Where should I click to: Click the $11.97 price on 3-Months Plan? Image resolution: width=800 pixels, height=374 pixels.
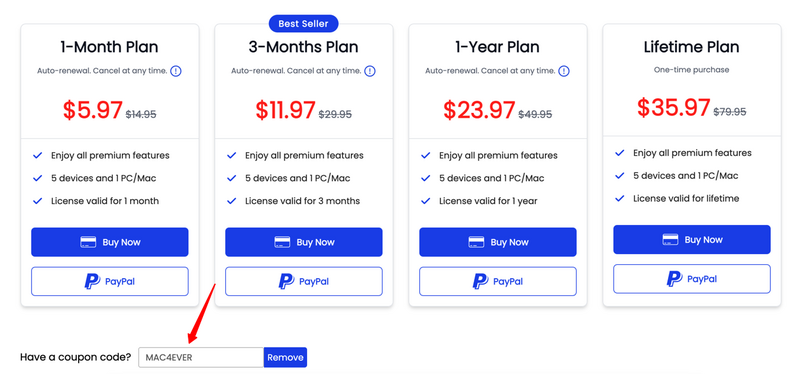pyautogui.click(x=285, y=110)
